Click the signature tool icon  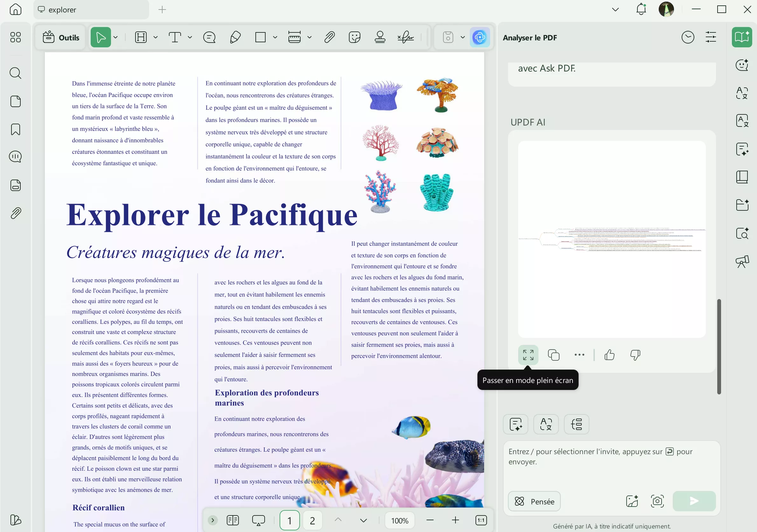pos(406,37)
